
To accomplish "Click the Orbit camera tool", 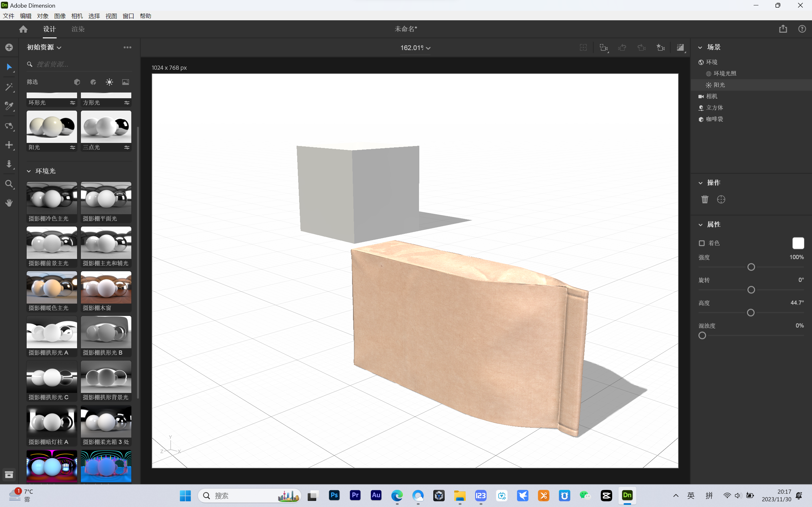I will tap(9, 126).
